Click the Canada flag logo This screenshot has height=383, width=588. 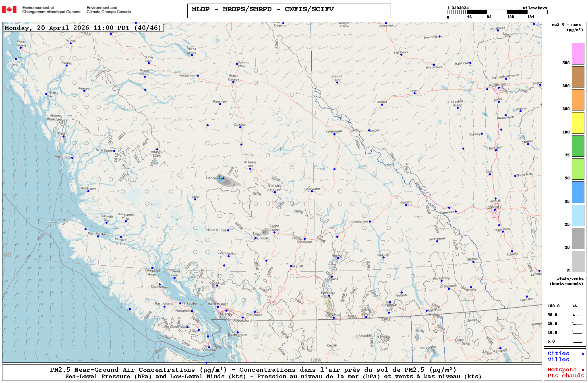(x=9, y=10)
